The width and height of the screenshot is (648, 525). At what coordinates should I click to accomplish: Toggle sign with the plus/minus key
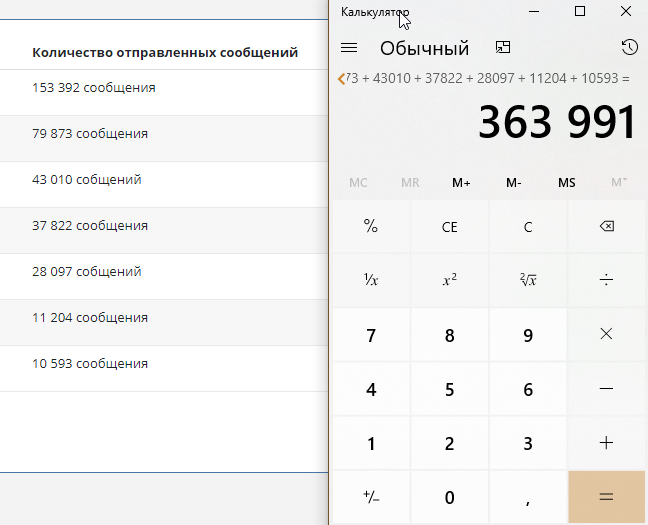click(371, 497)
